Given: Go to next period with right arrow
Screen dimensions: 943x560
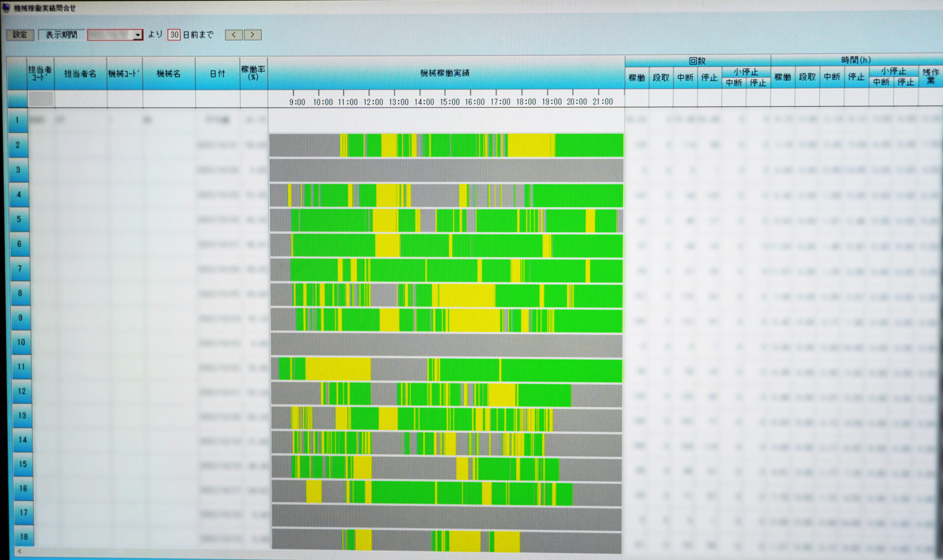Looking at the screenshot, I should tap(252, 35).
